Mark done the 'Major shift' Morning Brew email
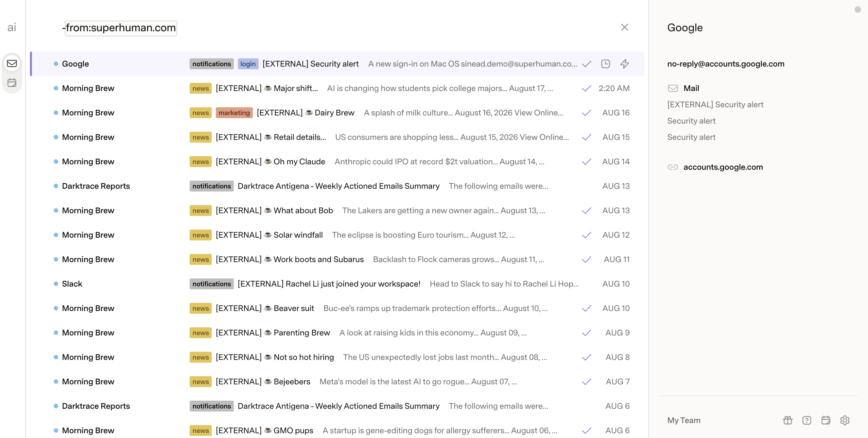The width and height of the screenshot is (868, 438). [587, 88]
